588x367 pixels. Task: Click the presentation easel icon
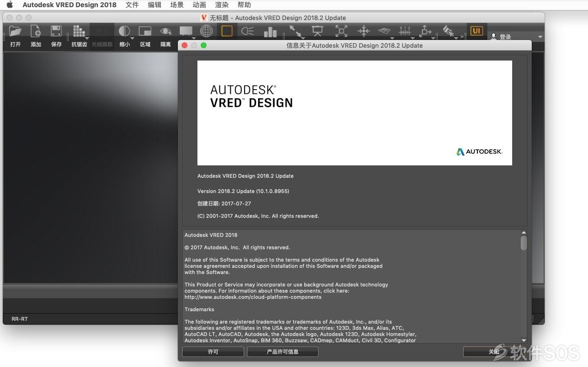[x=318, y=31]
